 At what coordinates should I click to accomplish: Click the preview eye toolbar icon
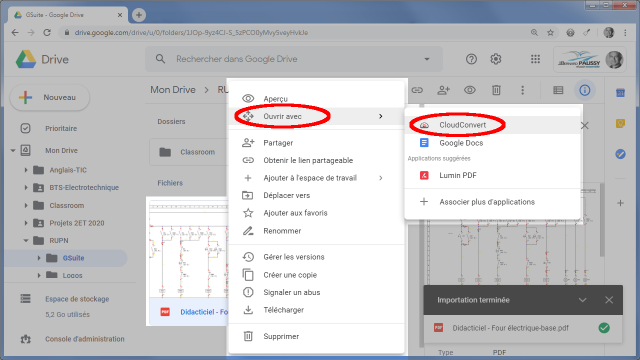pyautogui.click(x=470, y=90)
